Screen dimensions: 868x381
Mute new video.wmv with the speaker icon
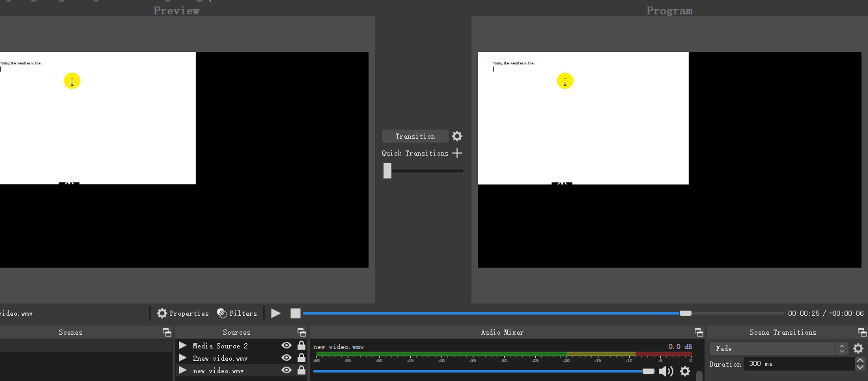pyautogui.click(x=665, y=371)
